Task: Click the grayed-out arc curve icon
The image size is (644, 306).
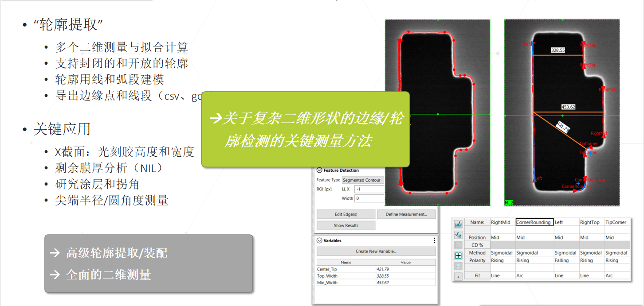Action: pyautogui.click(x=458, y=245)
